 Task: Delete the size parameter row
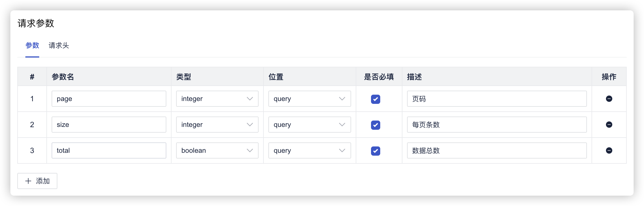(609, 125)
